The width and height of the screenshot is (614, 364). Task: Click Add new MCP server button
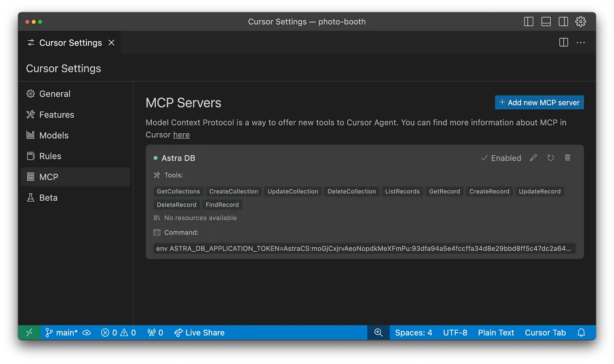(539, 103)
